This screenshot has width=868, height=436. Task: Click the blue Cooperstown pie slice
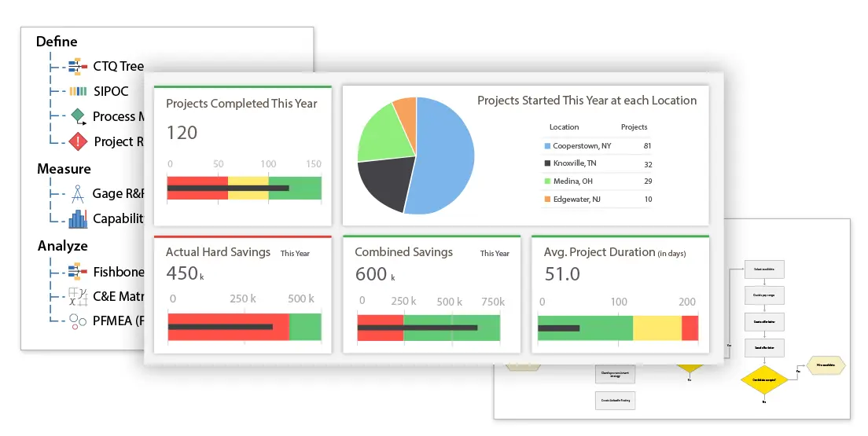[x=447, y=153]
